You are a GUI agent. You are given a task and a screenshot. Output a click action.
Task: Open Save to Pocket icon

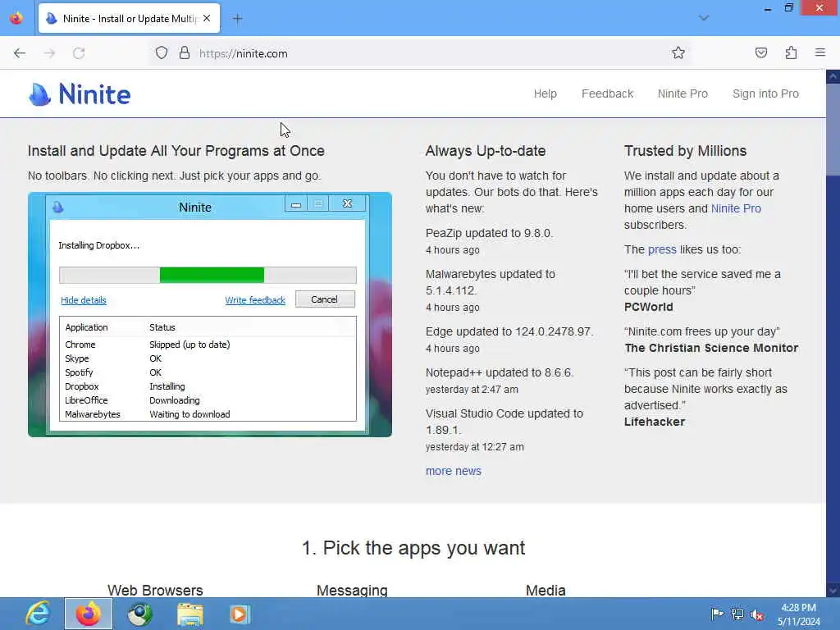click(760, 52)
